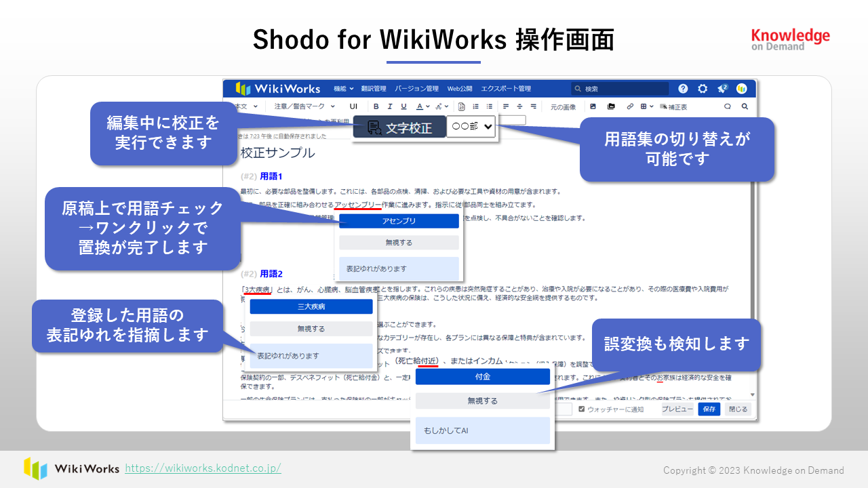Expand the highlight color dropdown arrow
The width and height of the screenshot is (868, 488).
coord(447,106)
